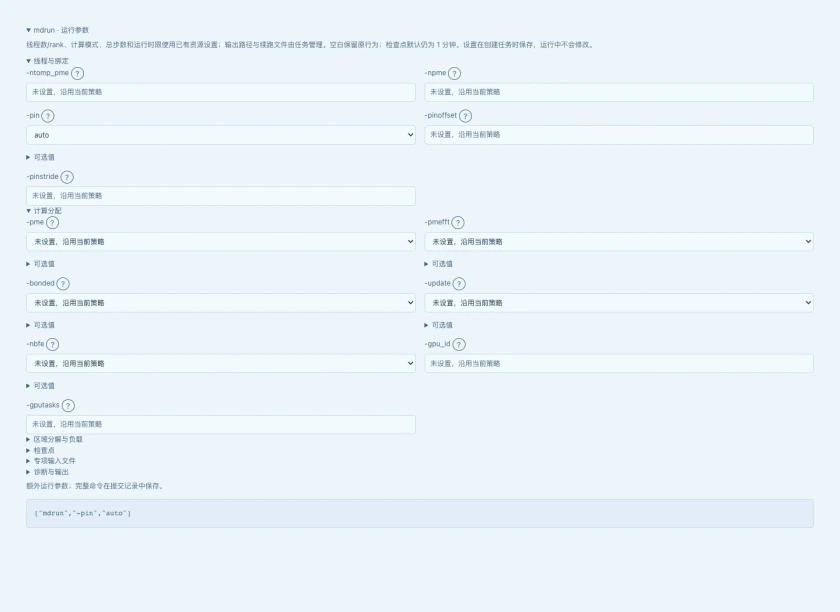Click the question mark beside -pin
This screenshot has height=612, width=840.
(x=48, y=116)
